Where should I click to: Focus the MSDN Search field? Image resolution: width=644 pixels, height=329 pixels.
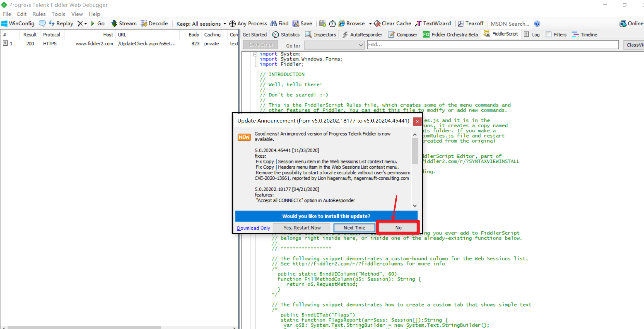(x=510, y=24)
